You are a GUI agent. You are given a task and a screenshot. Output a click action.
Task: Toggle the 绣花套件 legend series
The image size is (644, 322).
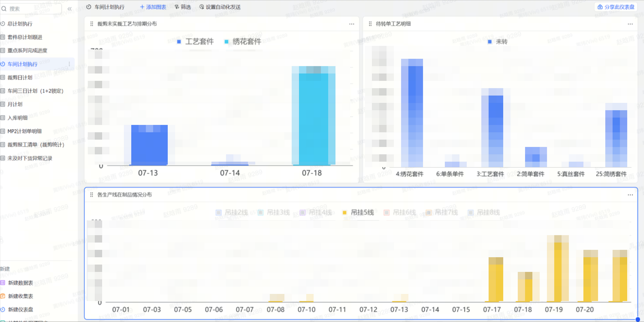pos(242,42)
